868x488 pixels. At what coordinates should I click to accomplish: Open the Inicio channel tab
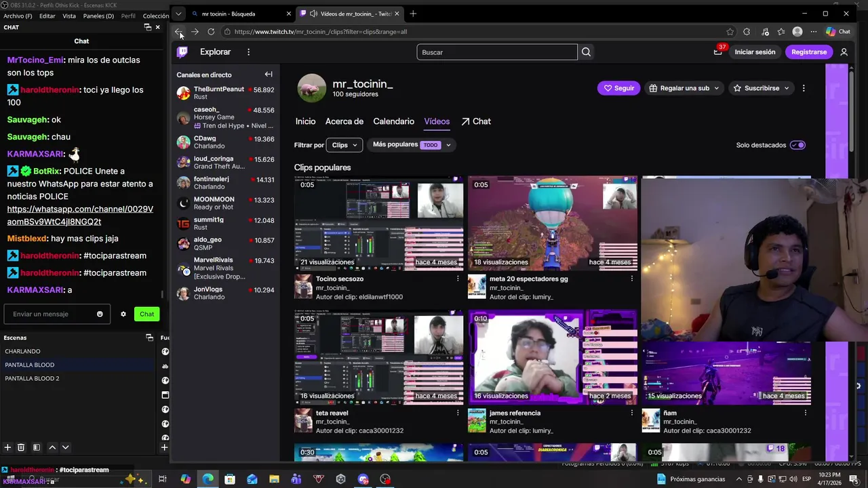(305, 121)
